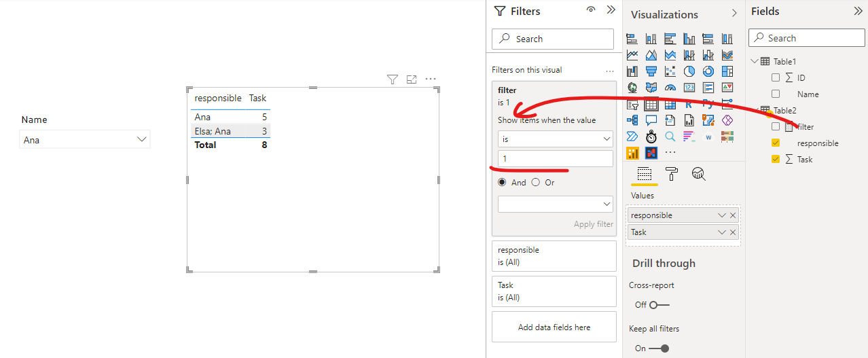Click the filter icon above the table visual
This screenshot has width=868, height=358.
392,79
